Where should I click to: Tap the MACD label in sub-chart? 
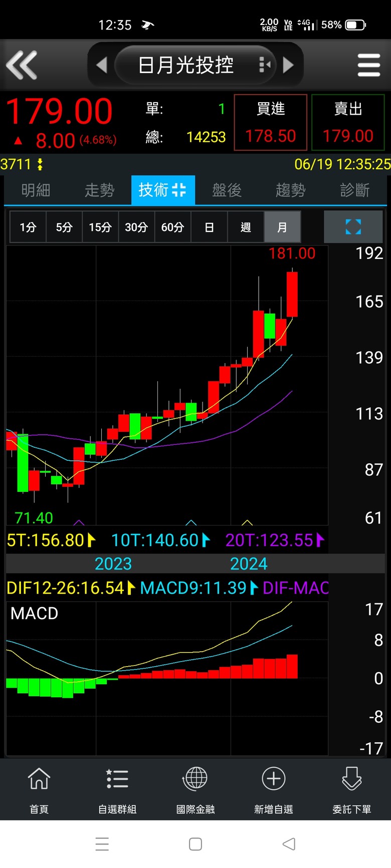pyautogui.click(x=34, y=613)
